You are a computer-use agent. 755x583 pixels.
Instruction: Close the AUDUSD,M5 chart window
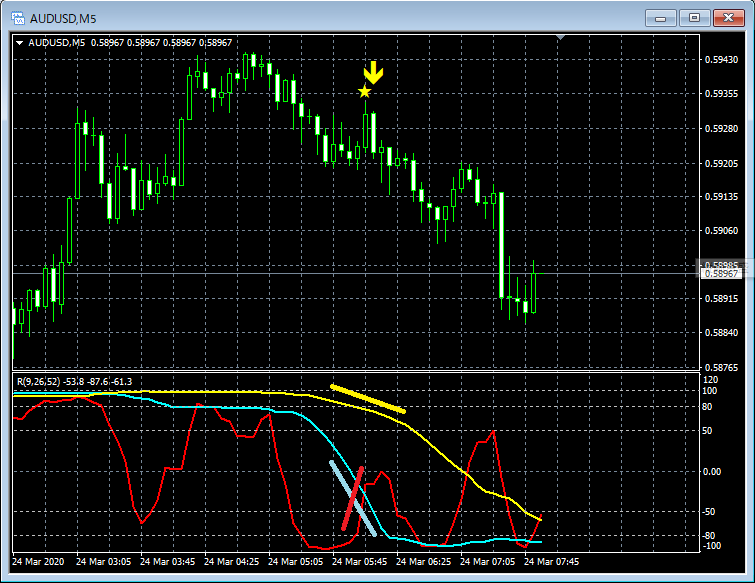click(x=729, y=18)
